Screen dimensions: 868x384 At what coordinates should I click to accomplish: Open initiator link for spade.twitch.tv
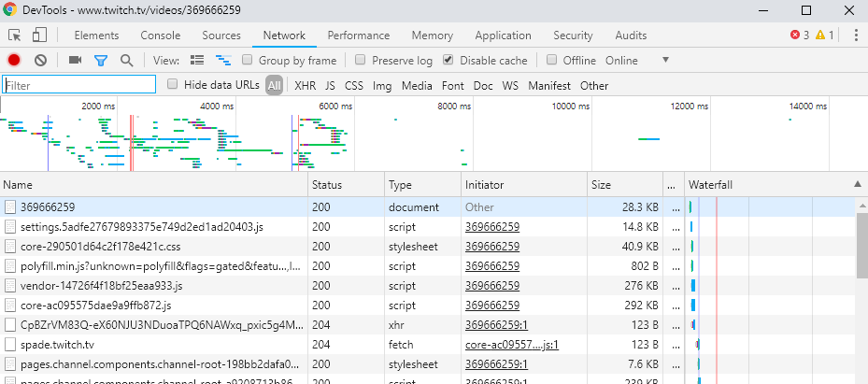click(x=511, y=345)
